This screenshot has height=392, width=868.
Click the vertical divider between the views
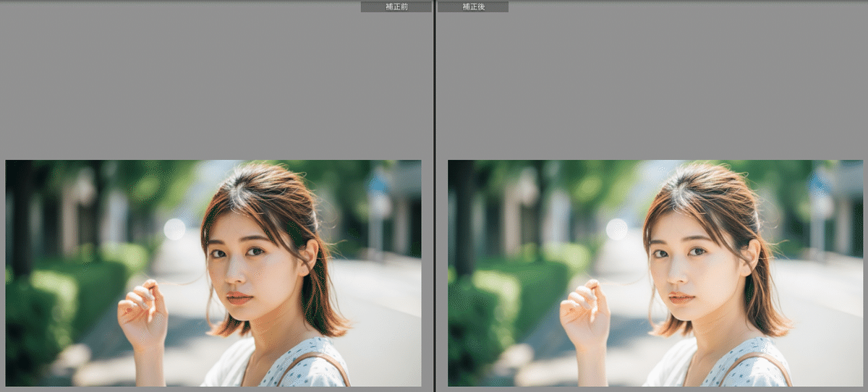434,196
